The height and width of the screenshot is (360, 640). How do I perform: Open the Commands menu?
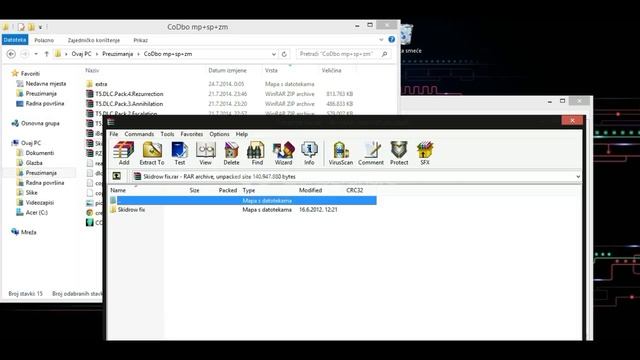point(139,134)
